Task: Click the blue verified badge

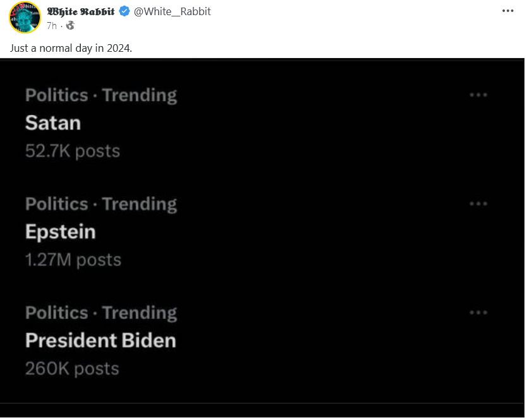Action: click(125, 11)
